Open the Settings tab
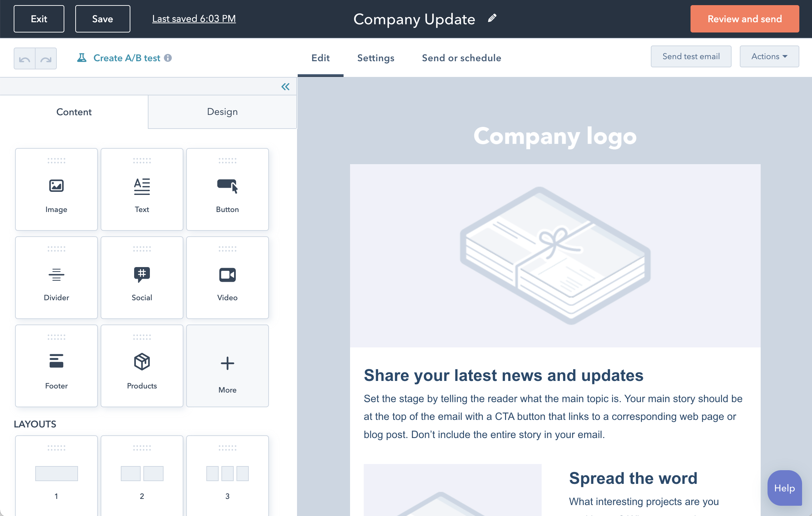This screenshot has height=516, width=812. click(376, 58)
